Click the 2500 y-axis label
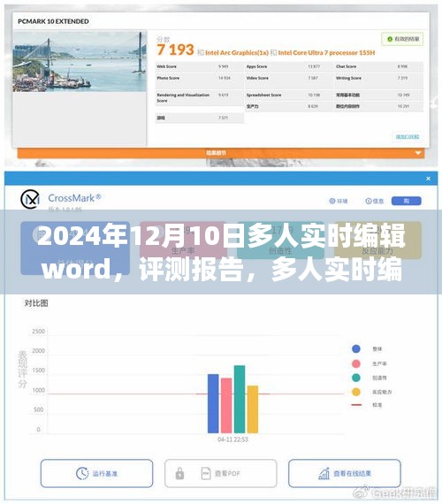 [38, 331]
